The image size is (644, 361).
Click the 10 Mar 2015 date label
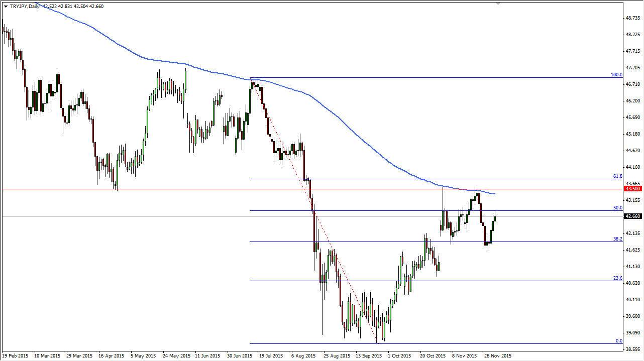pos(47,356)
